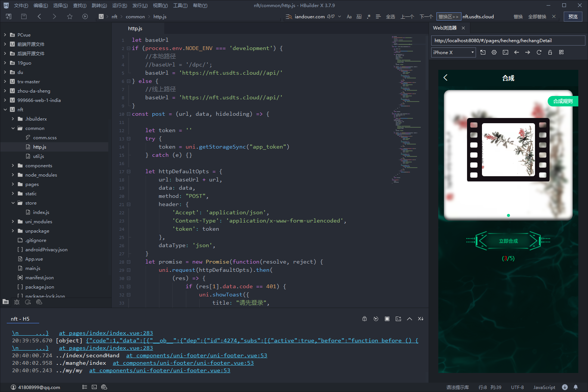Toggle whole-word match search option
588x392 pixels.
pyautogui.click(x=359, y=16)
